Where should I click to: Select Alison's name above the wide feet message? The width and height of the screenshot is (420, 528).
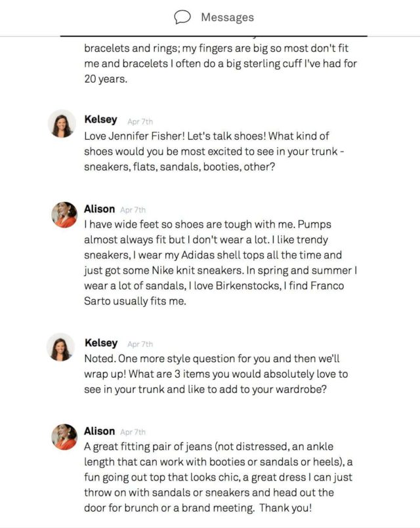tap(99, 209)
